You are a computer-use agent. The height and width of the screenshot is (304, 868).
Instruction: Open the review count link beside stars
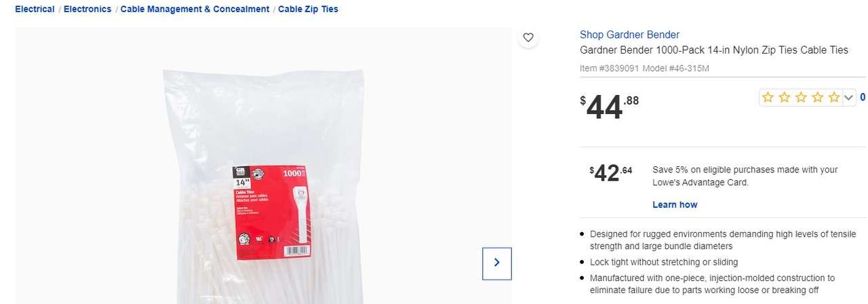pos(863,98)
